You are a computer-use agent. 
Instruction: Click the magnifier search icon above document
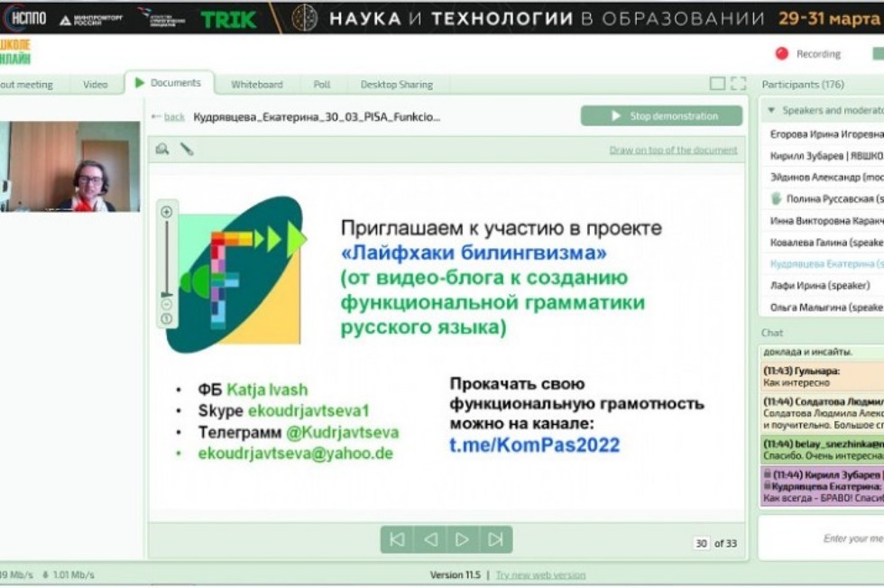coord(162,149)
